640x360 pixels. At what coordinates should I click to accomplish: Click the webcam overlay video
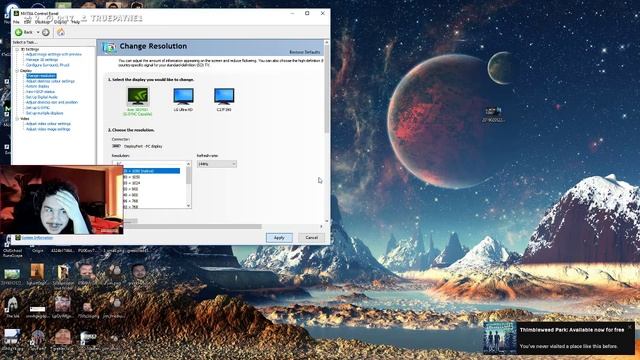pos(61,200)
